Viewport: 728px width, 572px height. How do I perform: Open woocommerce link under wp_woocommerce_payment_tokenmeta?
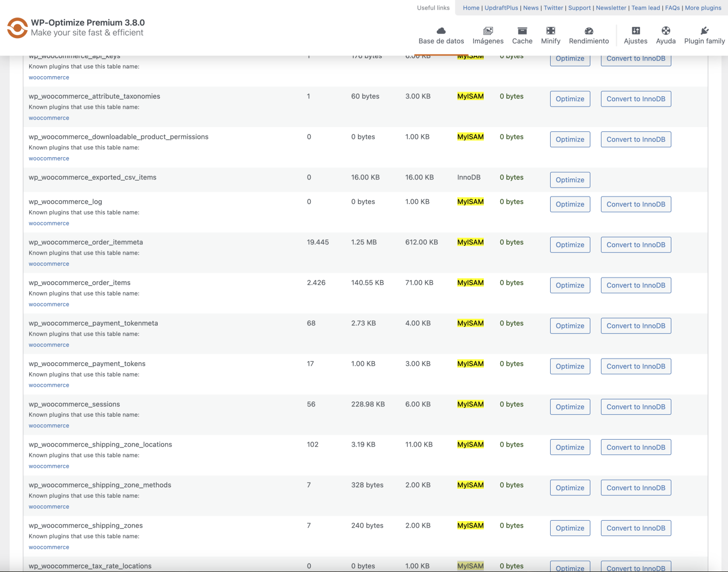point(49,345)
